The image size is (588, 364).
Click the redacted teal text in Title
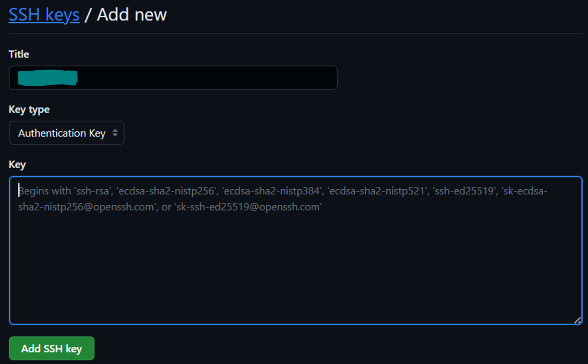click(47, 77)
